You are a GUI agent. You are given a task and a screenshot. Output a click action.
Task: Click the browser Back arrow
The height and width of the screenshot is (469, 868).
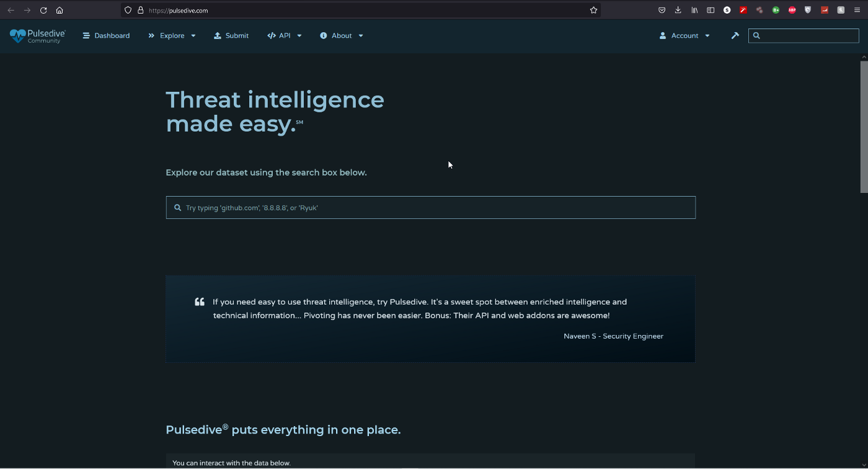(11, 11)
